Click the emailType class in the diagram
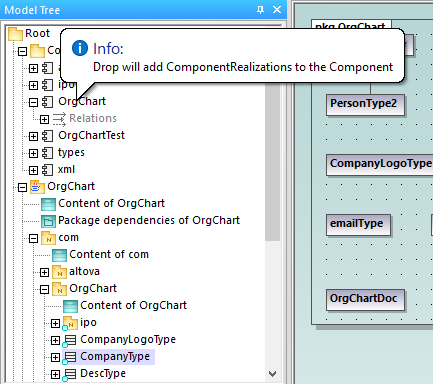433x384 pixels. pyautogui.click(x=358, y=225)
